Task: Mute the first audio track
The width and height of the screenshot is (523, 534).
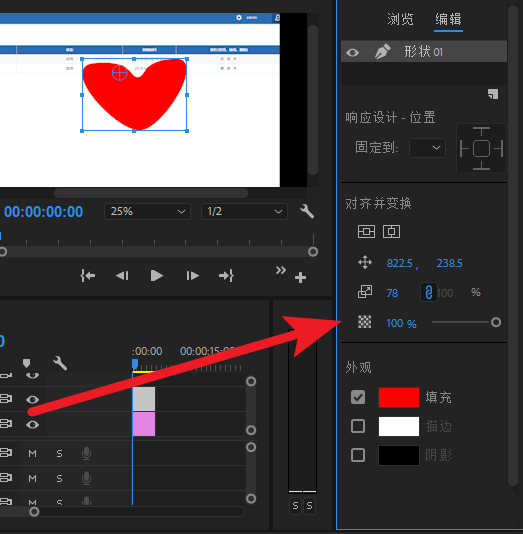Action: [x=32, y=453]
